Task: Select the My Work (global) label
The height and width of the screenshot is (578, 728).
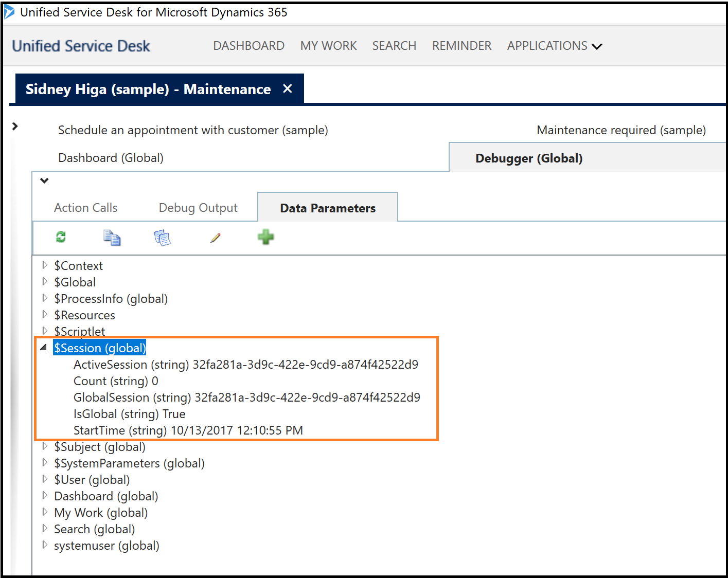Action: 101,512
